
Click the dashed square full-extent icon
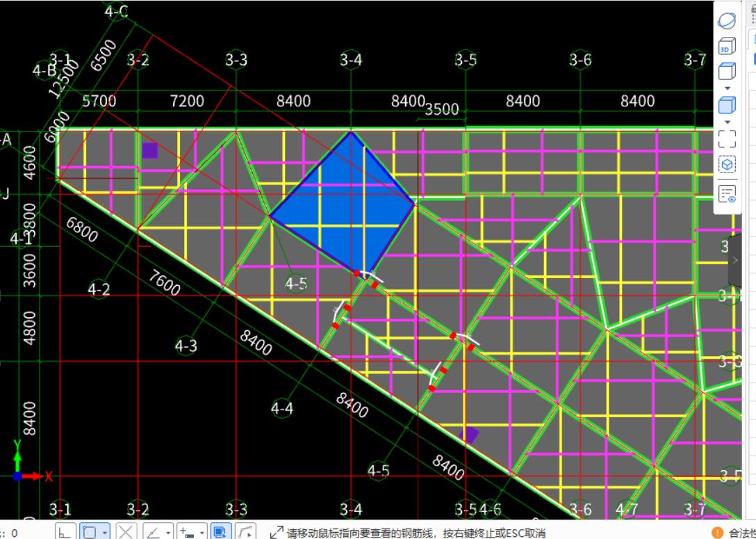(727, 139)
